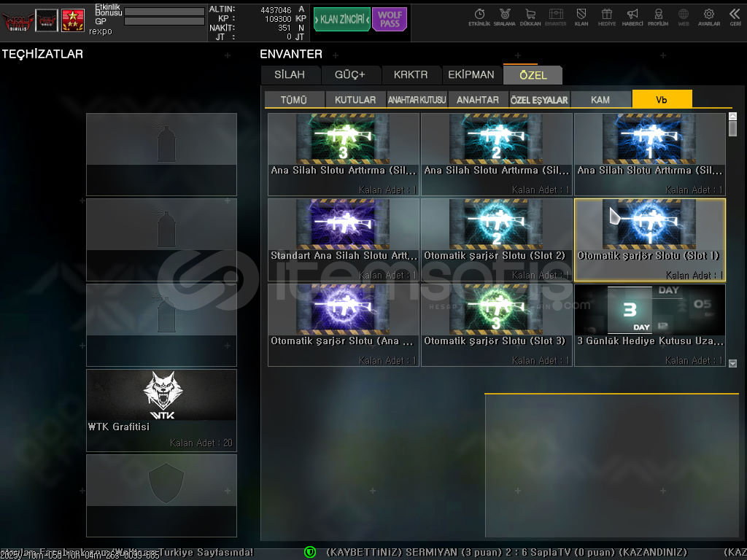This screenshot has width=747, height=560.
Task: Select the Vb filter tab
Action: 662,99
